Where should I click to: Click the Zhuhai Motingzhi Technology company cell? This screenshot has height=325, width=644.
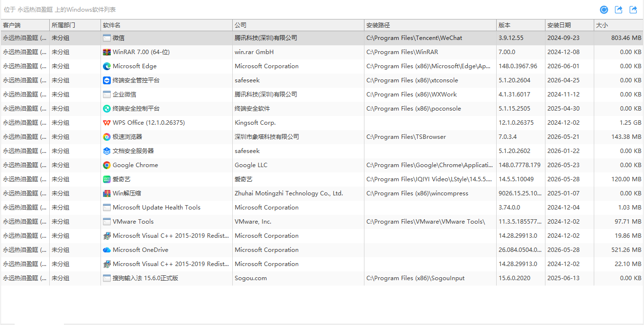[289, 193]
